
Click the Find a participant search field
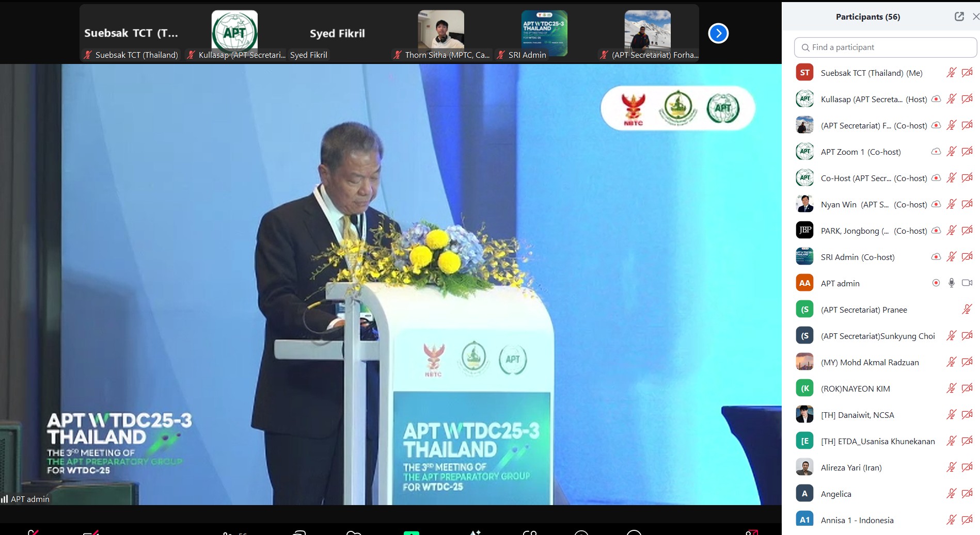[885, 47]
